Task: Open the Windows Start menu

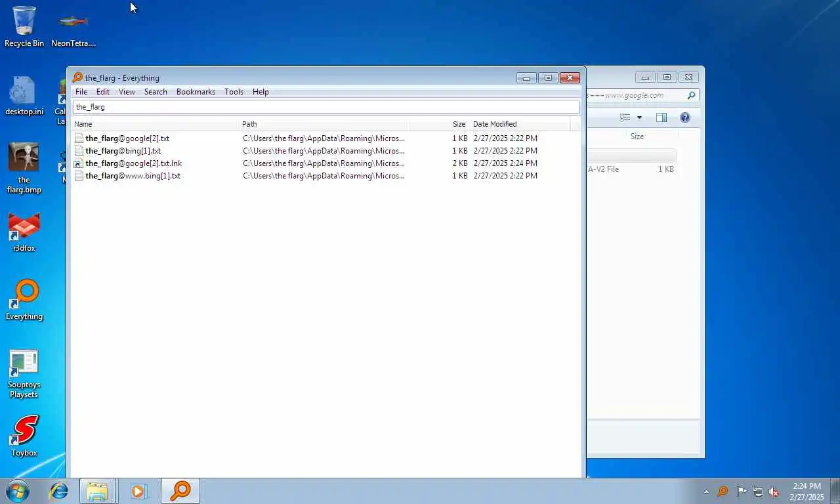Action: (18, 491)
